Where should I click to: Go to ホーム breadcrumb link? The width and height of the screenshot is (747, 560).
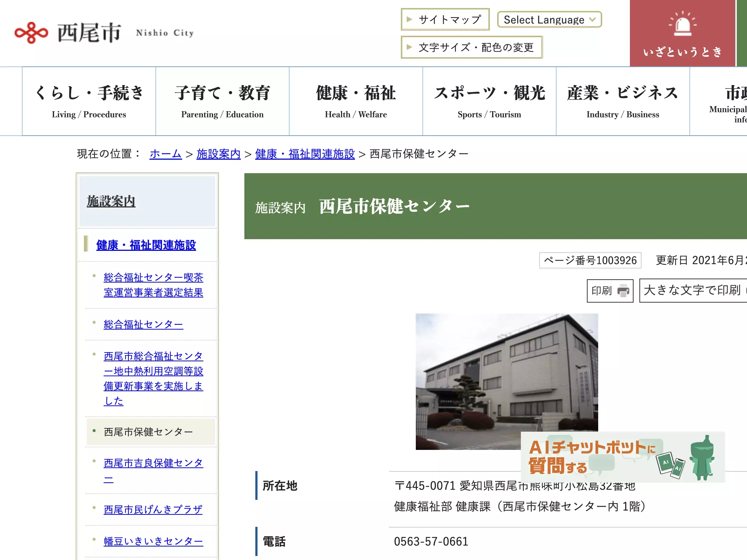tap(166, 154)
